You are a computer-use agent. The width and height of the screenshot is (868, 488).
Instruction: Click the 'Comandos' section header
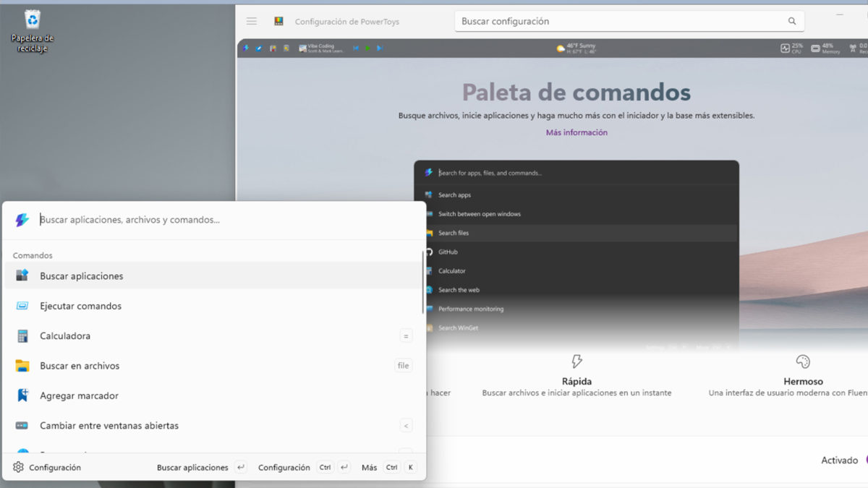pos(33,255)
